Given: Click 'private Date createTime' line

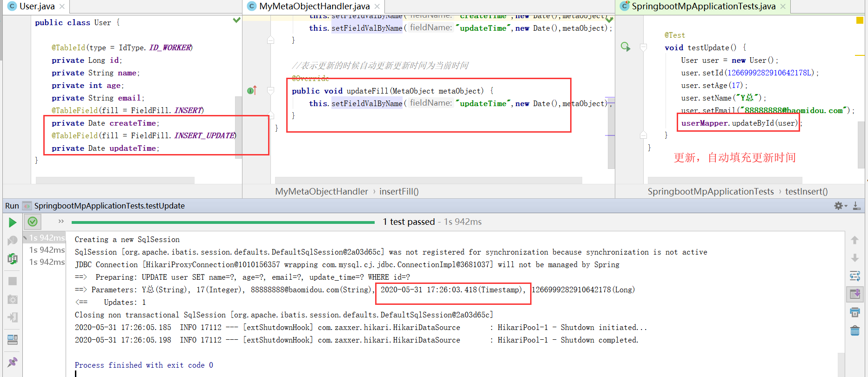Looking at the screenshot, I should pyautogui.click(x=106, y=123).
